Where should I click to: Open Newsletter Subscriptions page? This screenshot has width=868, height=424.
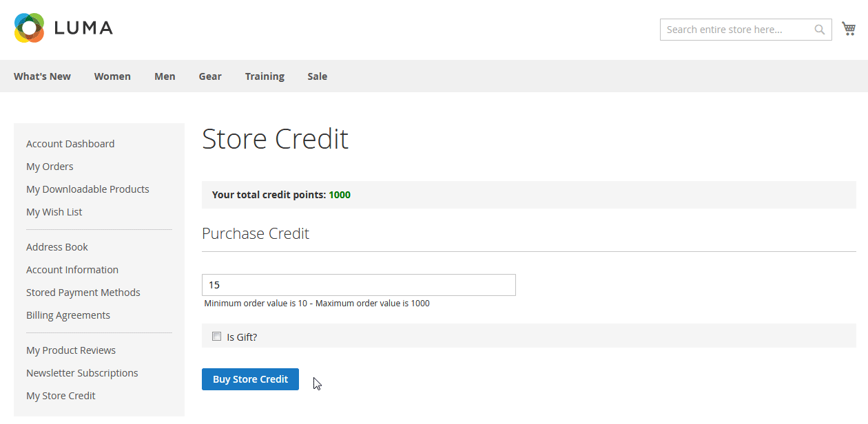click(x=82, y=373)
